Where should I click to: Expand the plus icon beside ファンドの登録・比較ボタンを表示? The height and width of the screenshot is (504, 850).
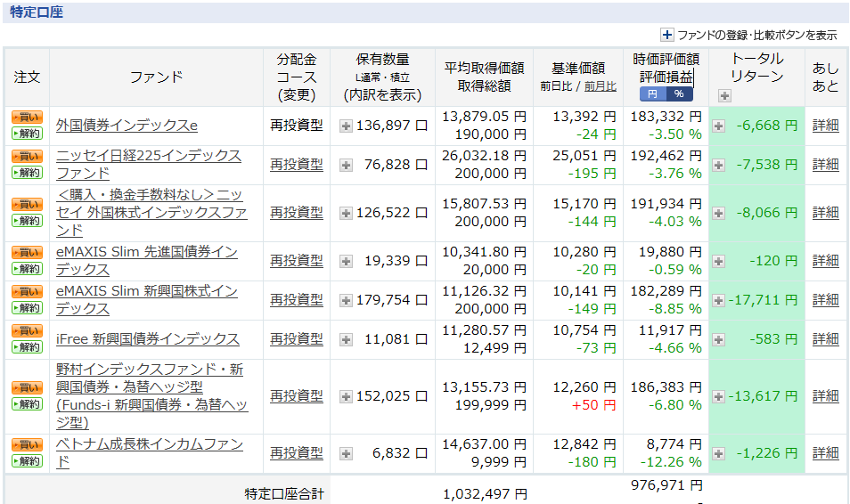[666, 35]
